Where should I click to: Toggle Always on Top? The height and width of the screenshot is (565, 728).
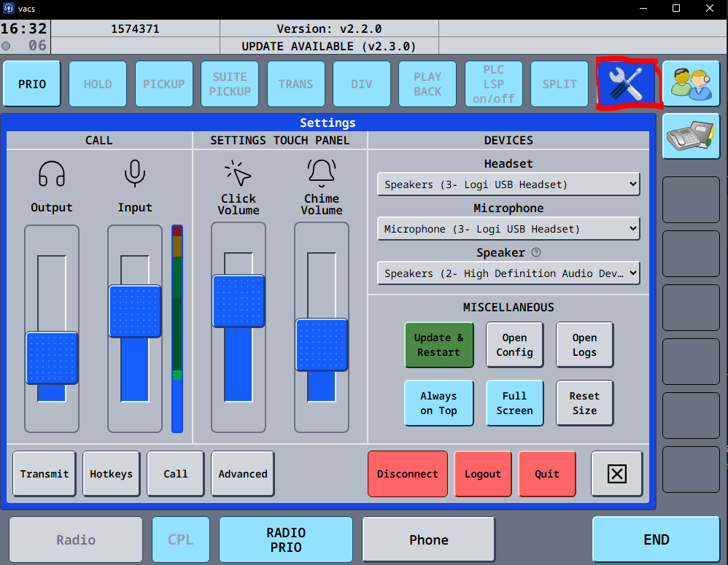(438, 403)
